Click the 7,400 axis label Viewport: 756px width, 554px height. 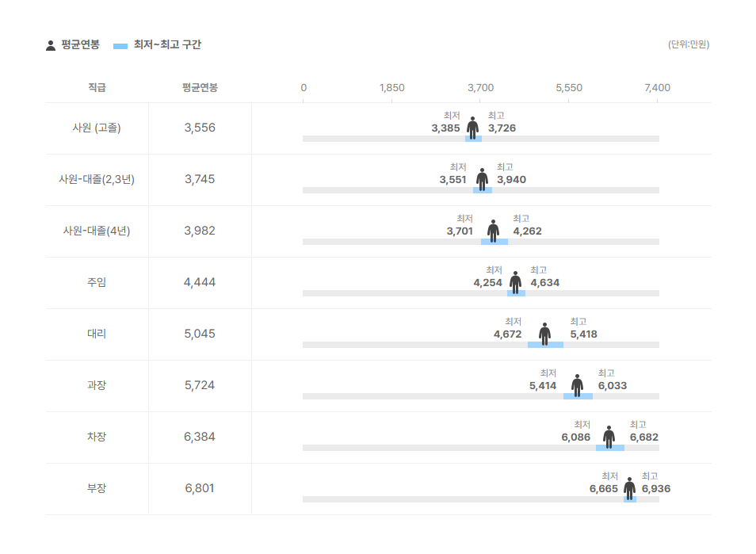(657, 88)
